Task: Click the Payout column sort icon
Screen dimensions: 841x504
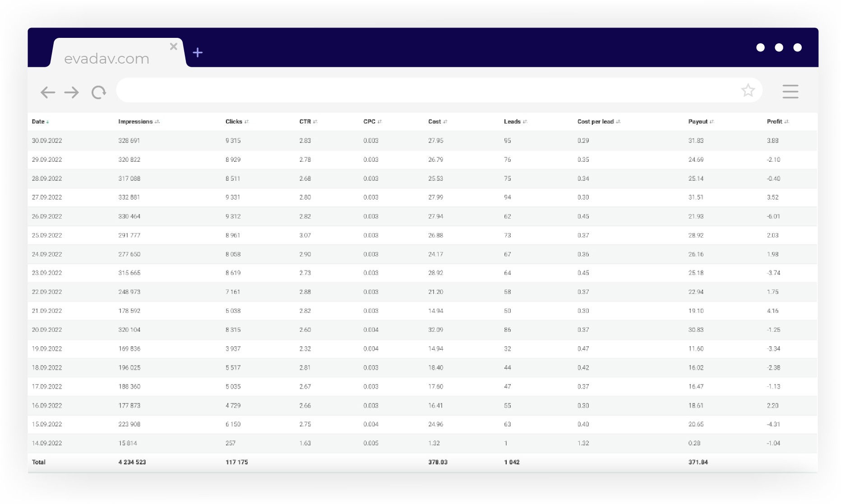Action: point(712,122)
